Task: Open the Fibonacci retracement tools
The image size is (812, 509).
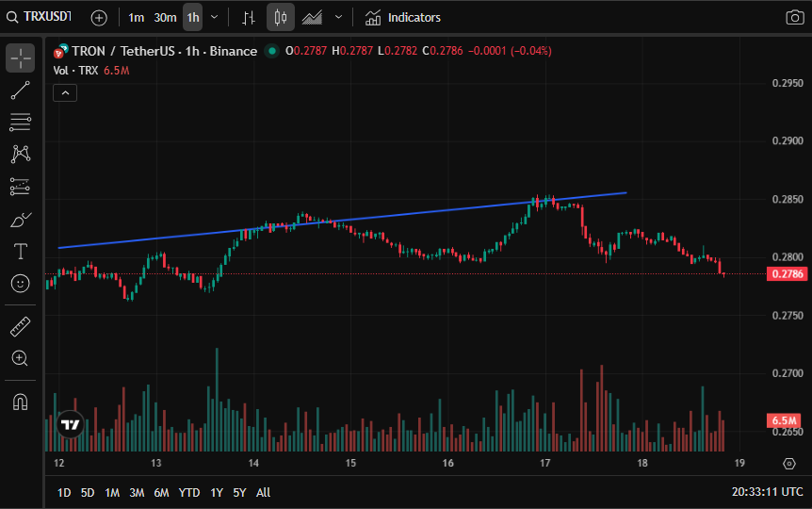Action: click(x=20, y=123)
